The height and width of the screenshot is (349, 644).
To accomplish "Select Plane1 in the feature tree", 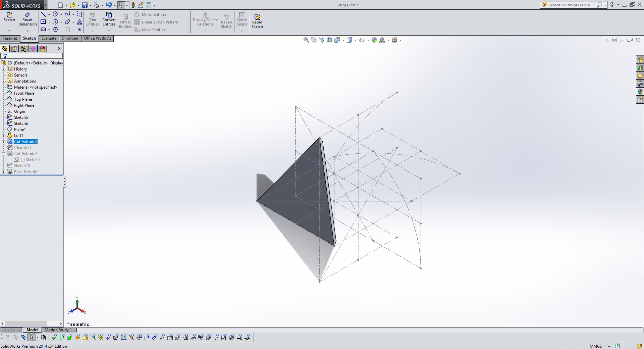I will [20, 130].
